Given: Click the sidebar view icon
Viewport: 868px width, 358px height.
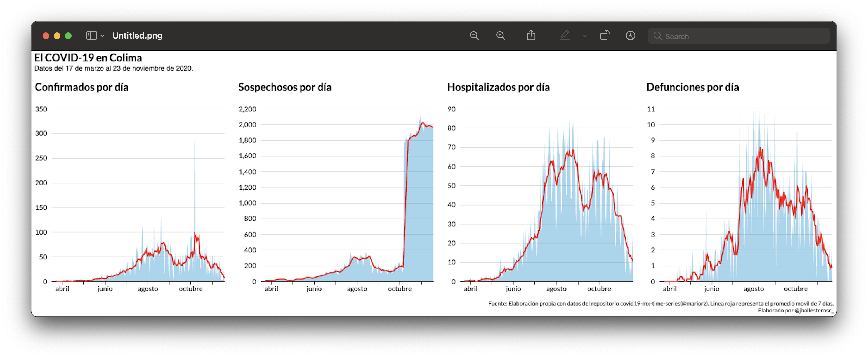Looking at the screenshot, I should (92, 36).
